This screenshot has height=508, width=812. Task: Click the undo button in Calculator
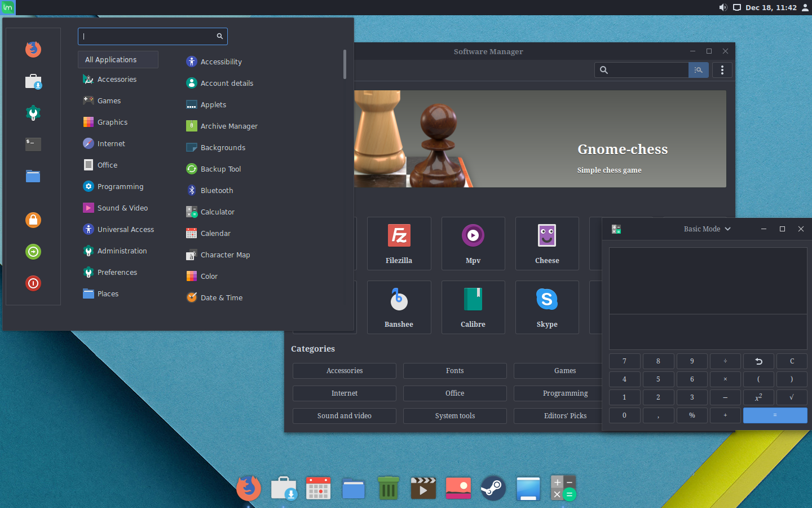click(758, 361)
